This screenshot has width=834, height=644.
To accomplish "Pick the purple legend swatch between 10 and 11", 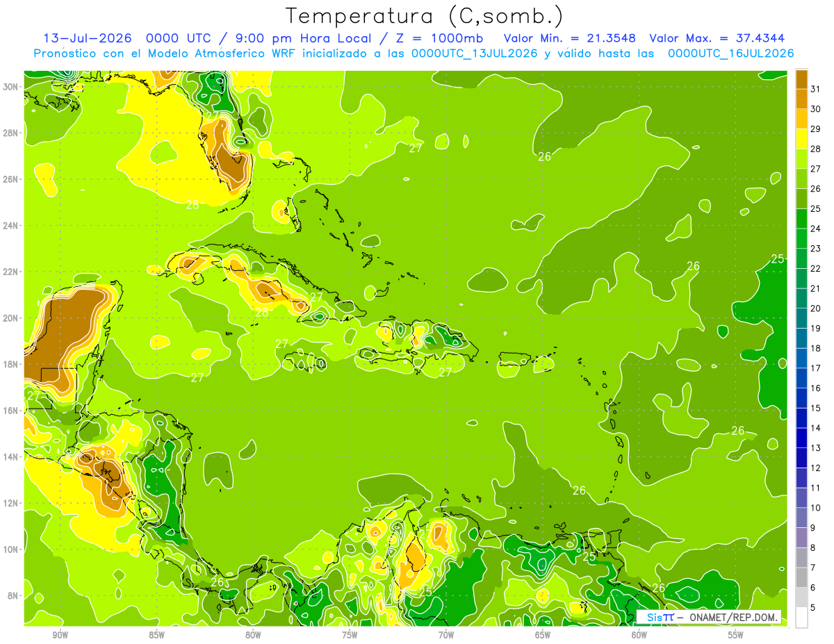I will [x=801, y=498].
